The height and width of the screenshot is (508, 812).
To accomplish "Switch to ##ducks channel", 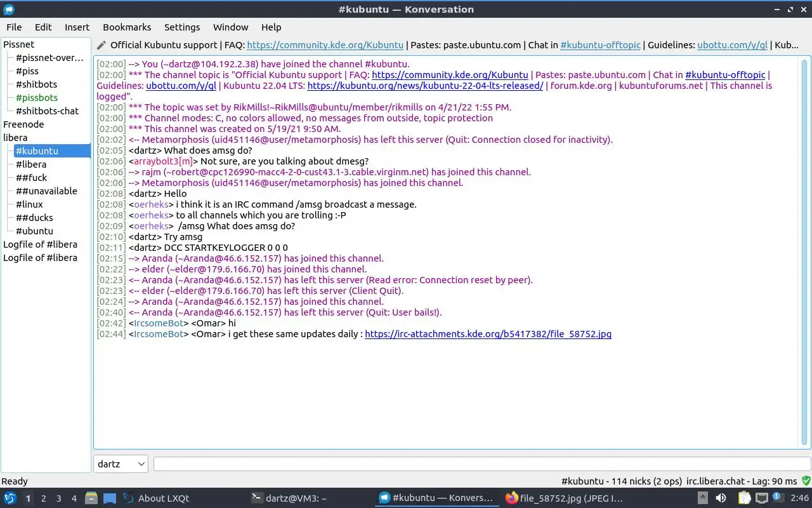I will pyautogui.click(x=34, y=218).
